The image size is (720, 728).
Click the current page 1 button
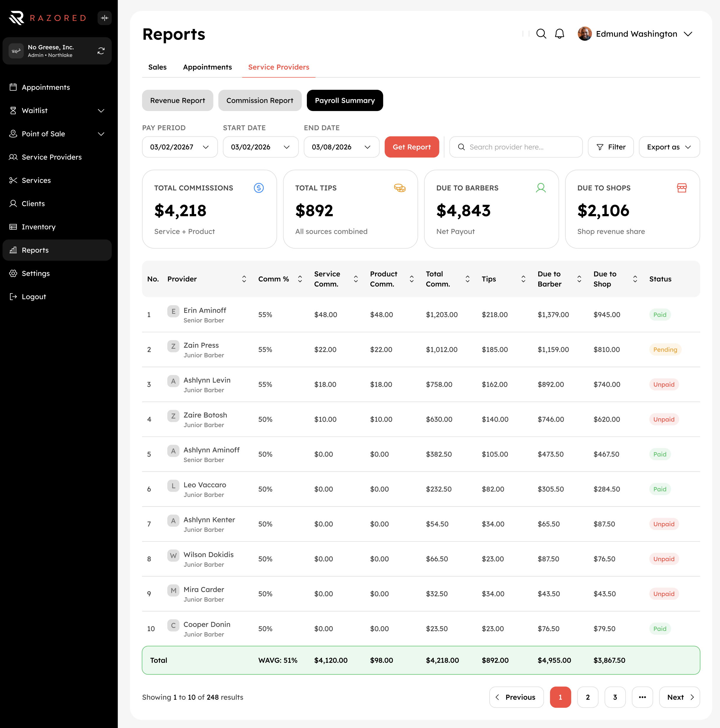pyautogui.click(x=560, y=698)
